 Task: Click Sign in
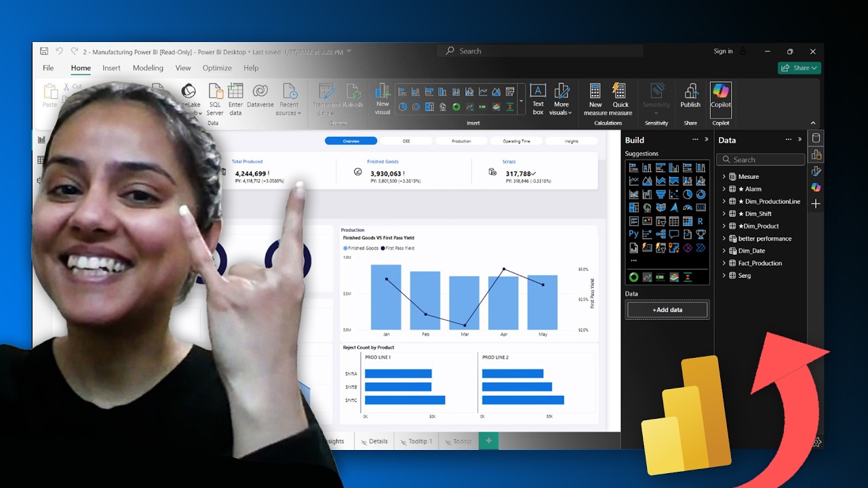723,51
